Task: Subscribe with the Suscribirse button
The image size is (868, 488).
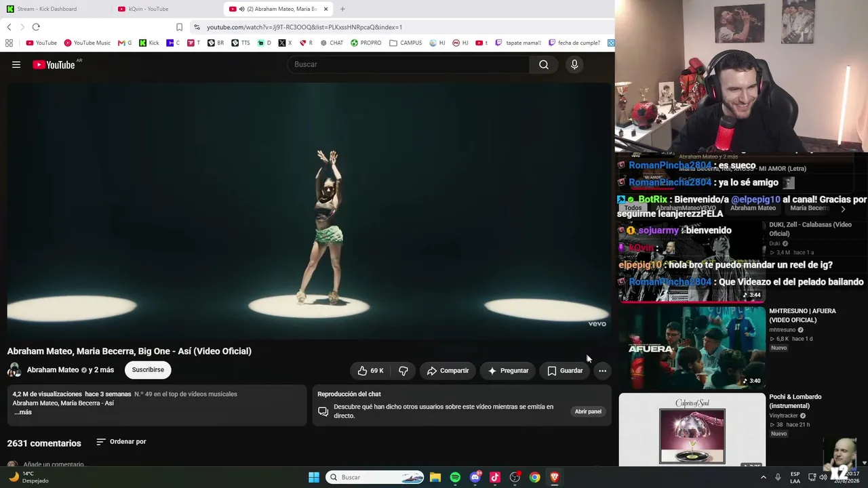Action: click(x=148, y=370)
